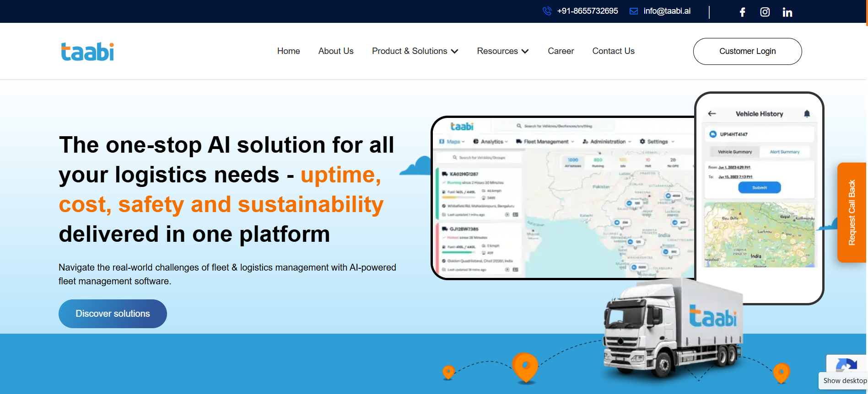The width and height of the screenshot is (868, 394).
Task: Click the info@taabi.ai email address
Action: coord(667,11)
